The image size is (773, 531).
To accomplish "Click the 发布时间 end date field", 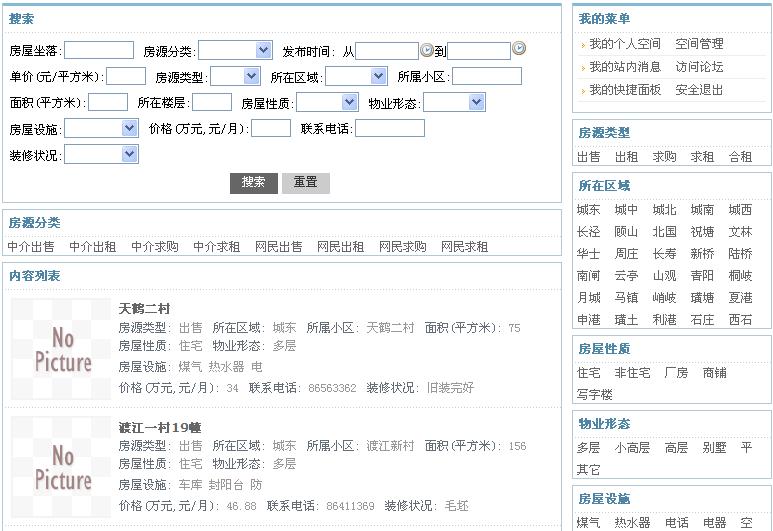I will tap(479, 51).
